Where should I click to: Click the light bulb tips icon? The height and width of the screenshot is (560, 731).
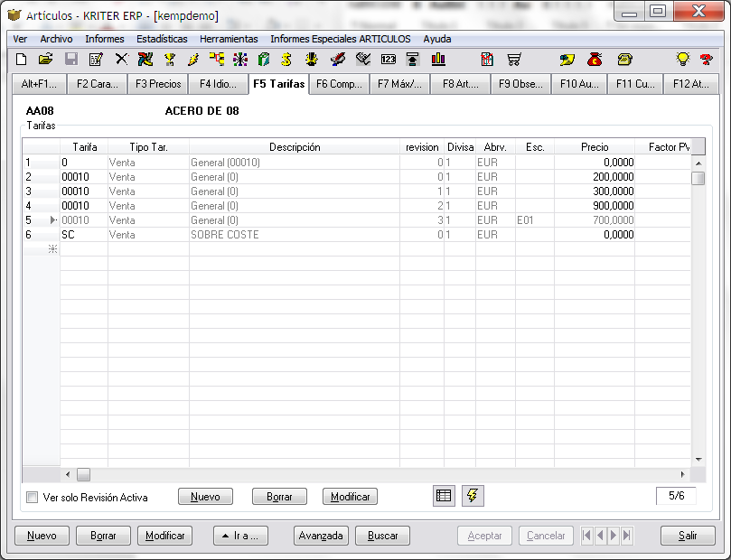click(x=682, y=60)
